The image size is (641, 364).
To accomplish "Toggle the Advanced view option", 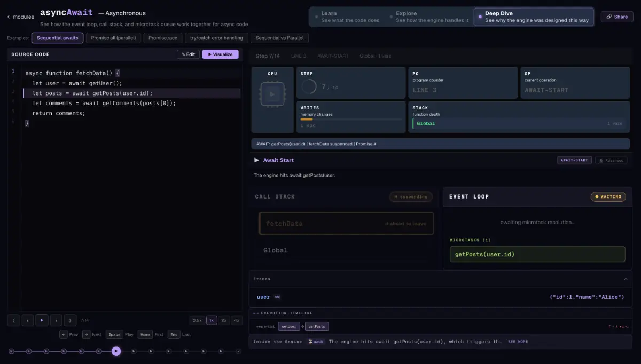I will click(611, 160).
